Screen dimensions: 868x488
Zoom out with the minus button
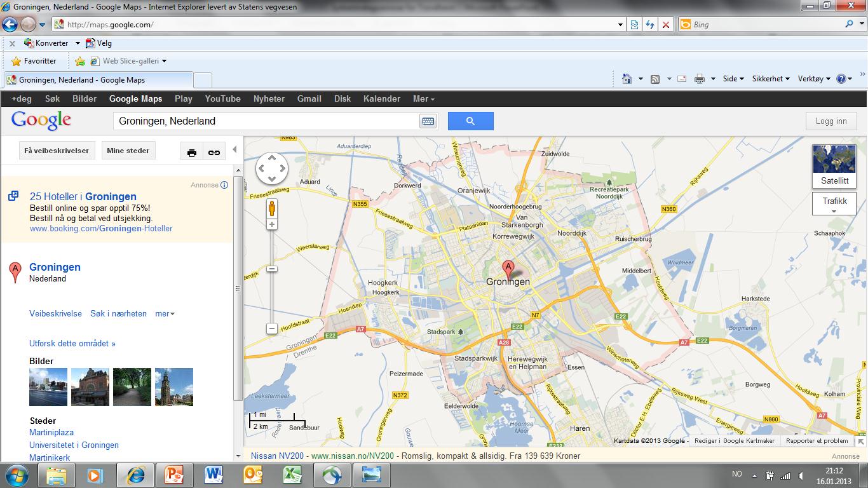(x=272, y=329)
